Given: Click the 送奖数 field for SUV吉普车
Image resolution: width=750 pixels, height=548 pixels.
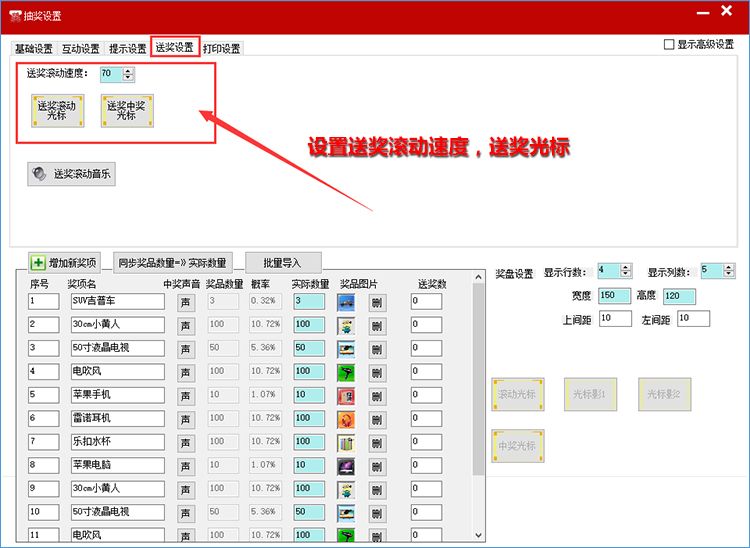Looking at the screenshot, I should (426, 301).
